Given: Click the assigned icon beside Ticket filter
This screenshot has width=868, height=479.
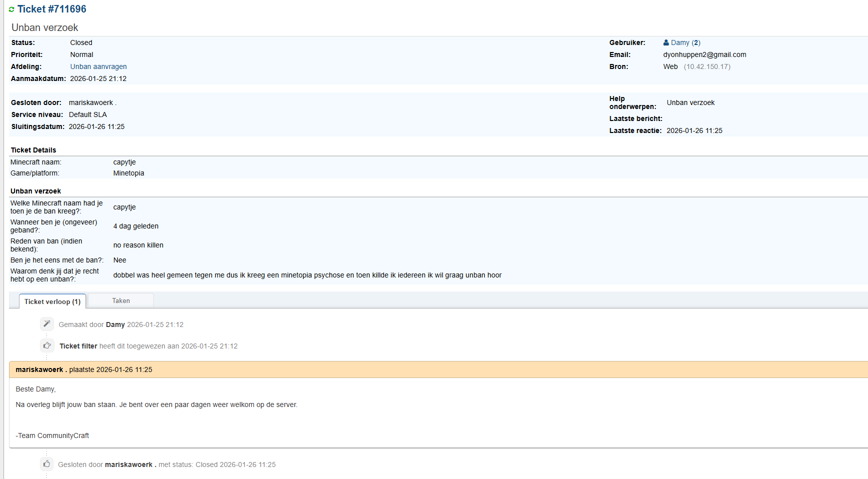Looking at the screenshot, I should (x=46, y=345).
